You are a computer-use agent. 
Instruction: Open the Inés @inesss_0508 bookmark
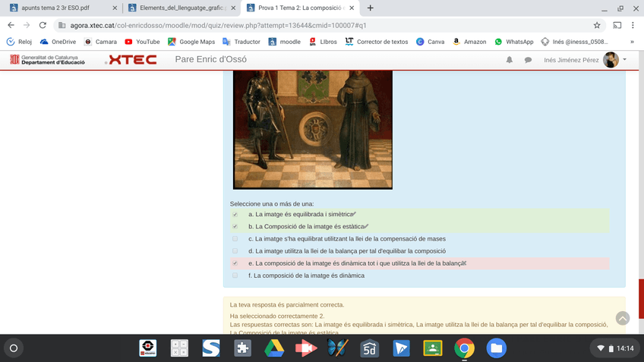coord(574,42)
